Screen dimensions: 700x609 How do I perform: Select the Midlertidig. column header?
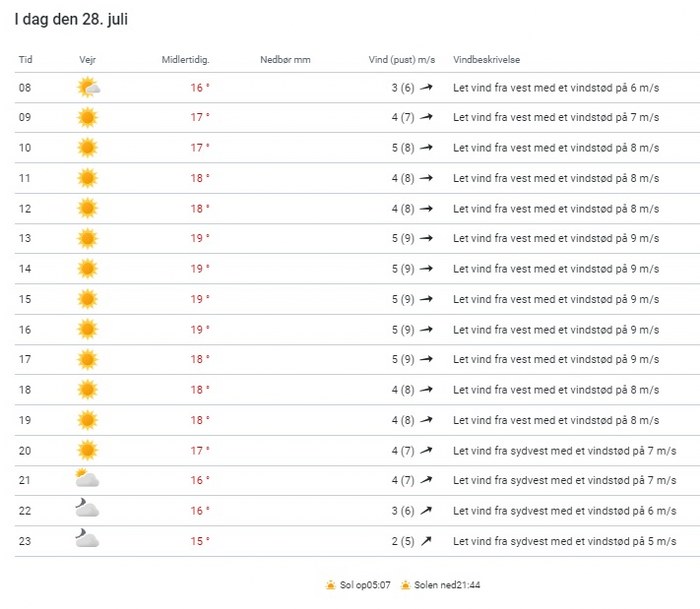[185, 60]
